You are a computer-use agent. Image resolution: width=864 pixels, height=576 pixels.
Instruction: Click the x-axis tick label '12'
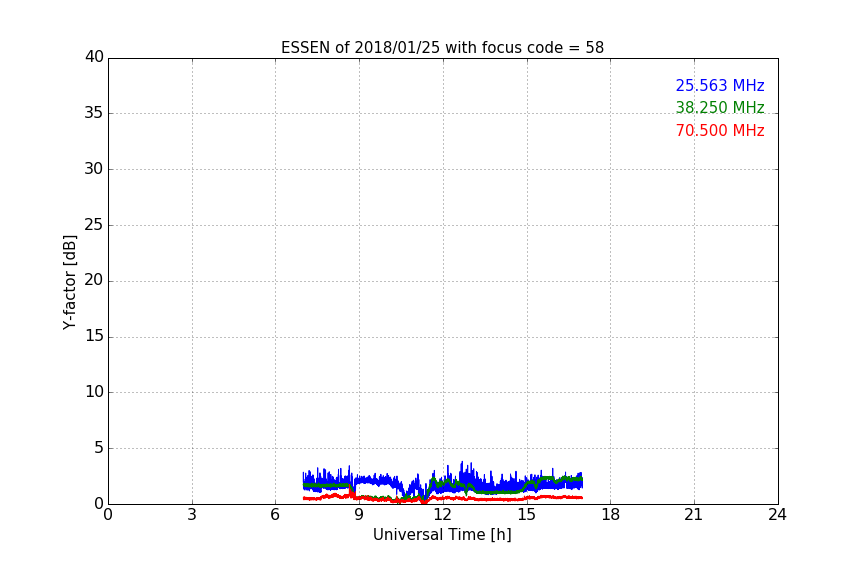(443, 515)
